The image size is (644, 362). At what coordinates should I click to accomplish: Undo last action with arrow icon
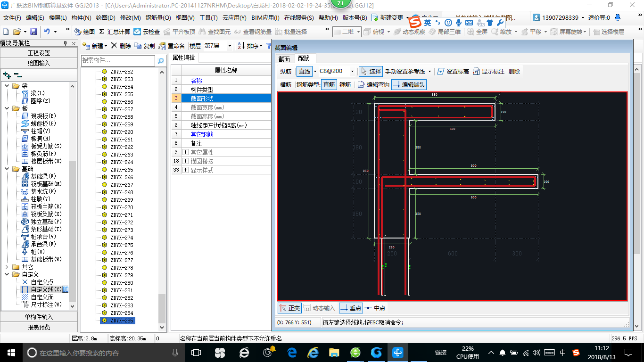coord(47,32)
